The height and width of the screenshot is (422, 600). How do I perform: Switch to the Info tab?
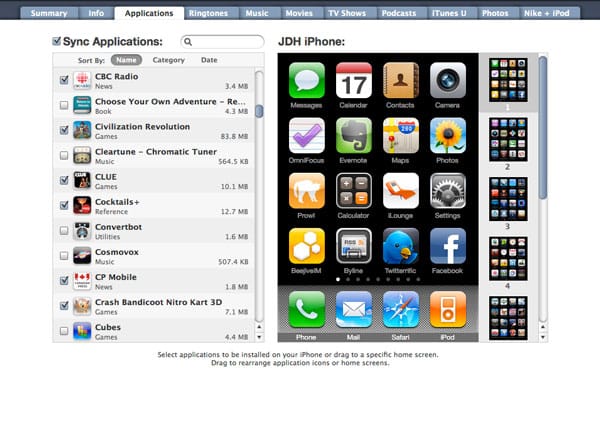(96, 13)
